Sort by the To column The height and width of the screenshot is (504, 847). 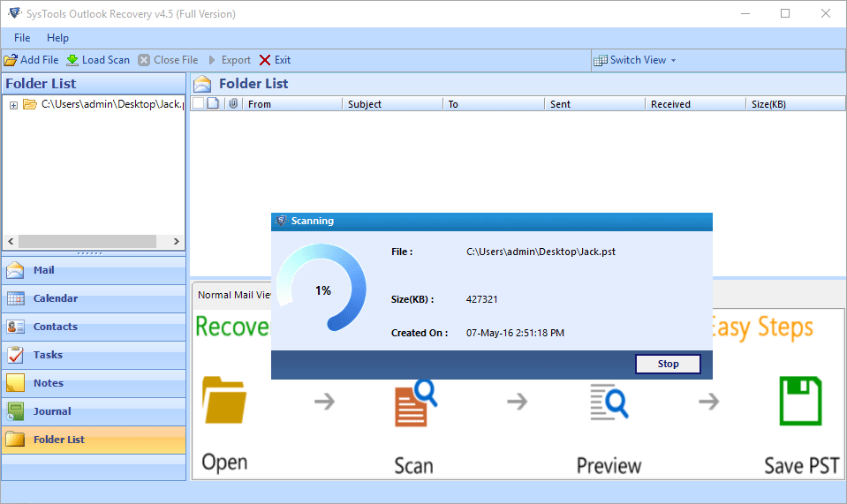coord(494,104)
